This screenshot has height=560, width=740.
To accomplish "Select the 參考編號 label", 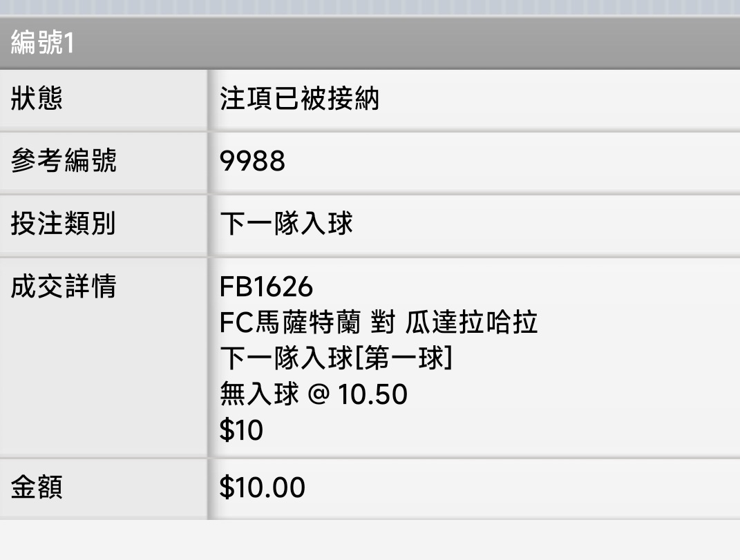I will [64, 160].
